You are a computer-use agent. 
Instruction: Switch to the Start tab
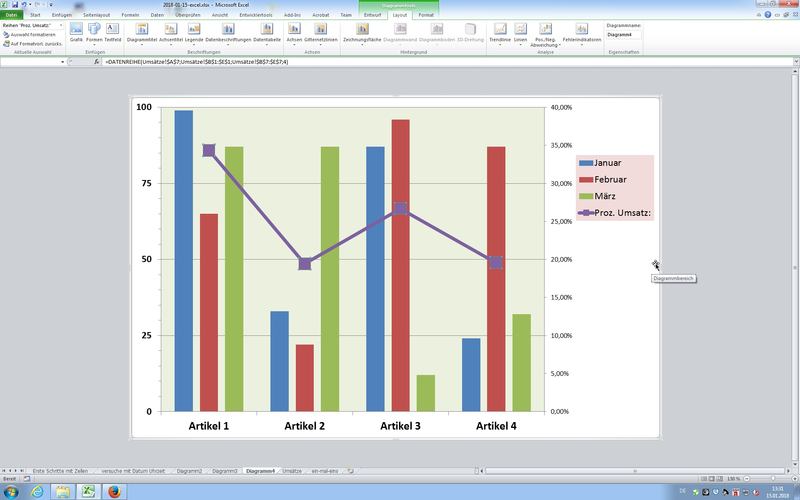pos(35,15)
